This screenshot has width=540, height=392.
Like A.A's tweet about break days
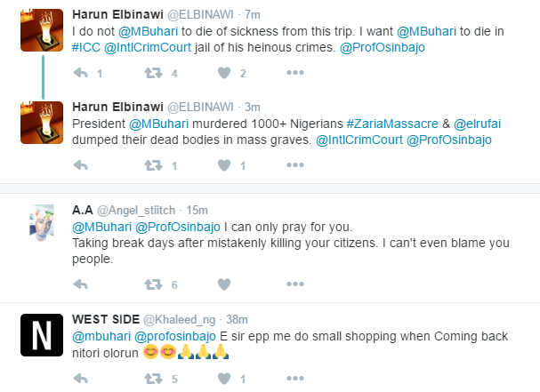coord(222,284)
